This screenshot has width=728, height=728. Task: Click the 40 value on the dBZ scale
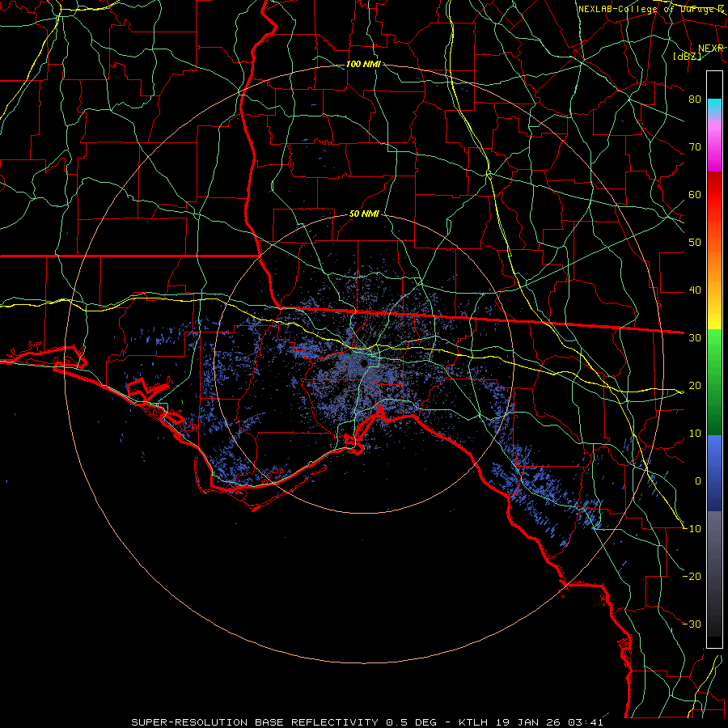click(695, 290)
